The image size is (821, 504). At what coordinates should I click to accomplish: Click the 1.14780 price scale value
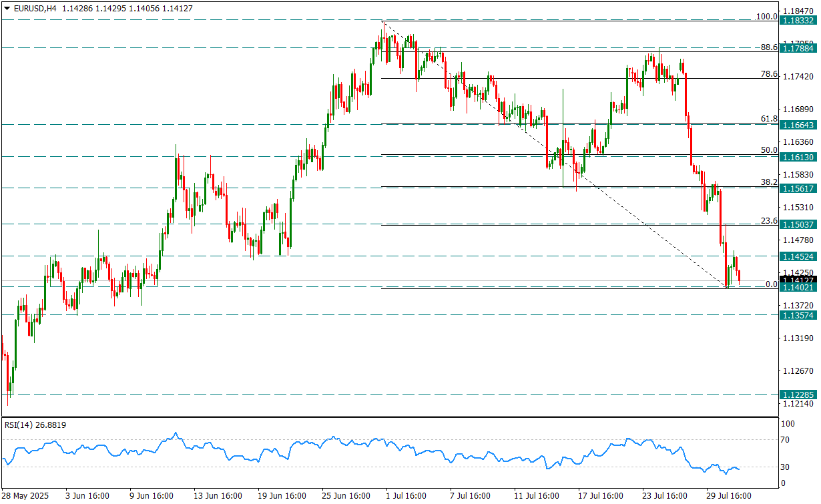(x=800, y=240)
